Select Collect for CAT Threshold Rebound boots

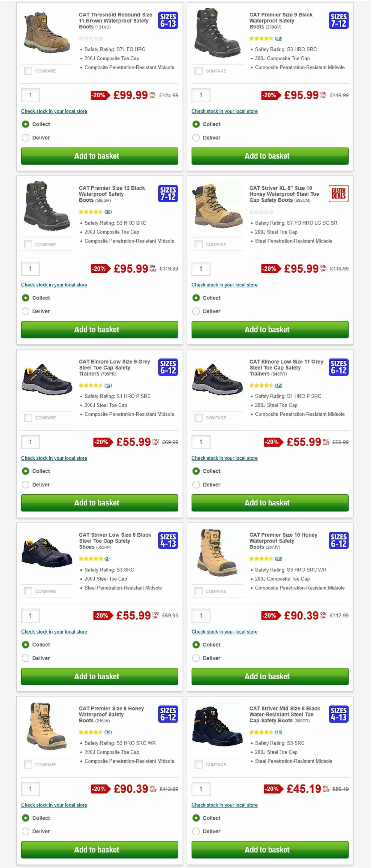(x=26, y=124)
